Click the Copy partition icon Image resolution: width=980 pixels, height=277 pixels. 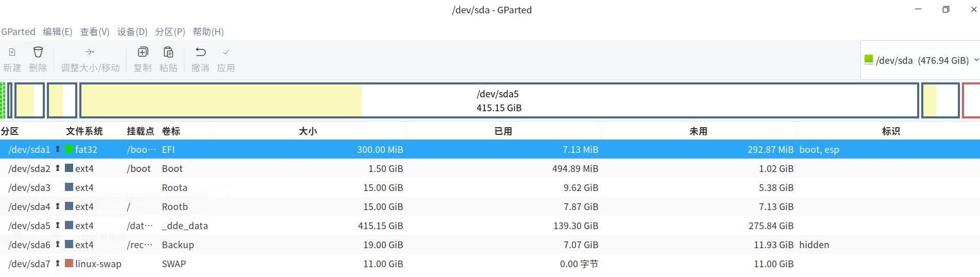click(x=143, y=52)
